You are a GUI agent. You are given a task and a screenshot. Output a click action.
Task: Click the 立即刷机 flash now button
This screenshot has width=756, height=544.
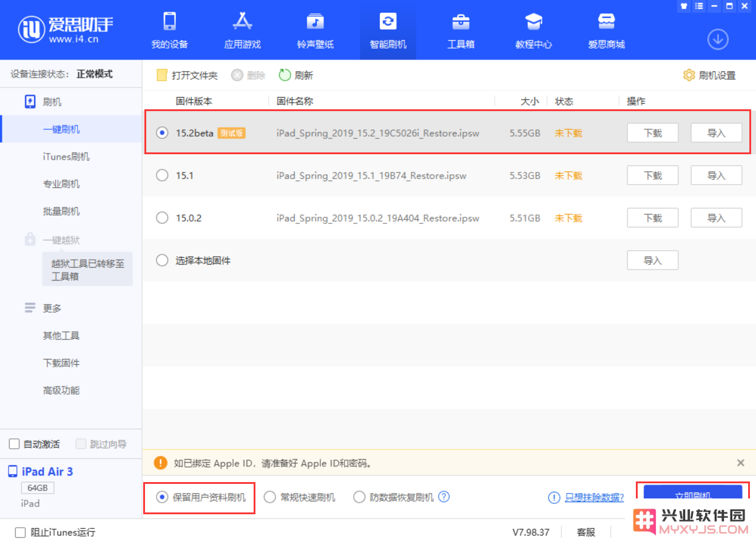click(693, 494)
